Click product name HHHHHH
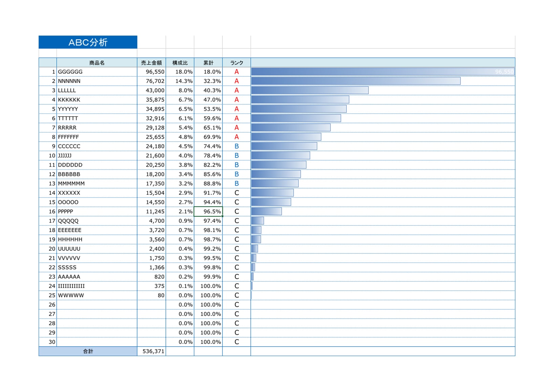This screenshot has height=392, width=554. 70,240
